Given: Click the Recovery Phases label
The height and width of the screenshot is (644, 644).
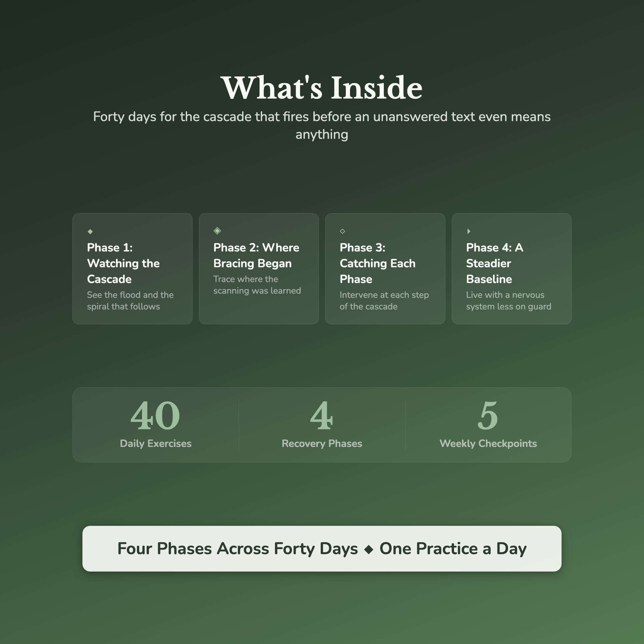Looking at the screenshot, I should tap(322, 444).
